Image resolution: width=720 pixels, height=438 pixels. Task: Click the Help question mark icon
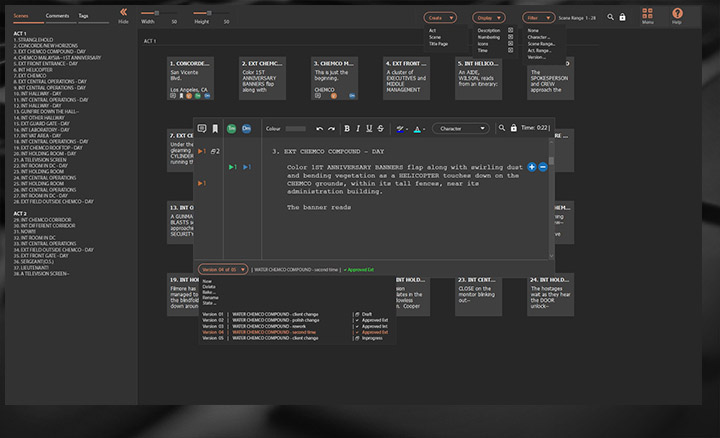pyautogui.click(x=677, y=14)
